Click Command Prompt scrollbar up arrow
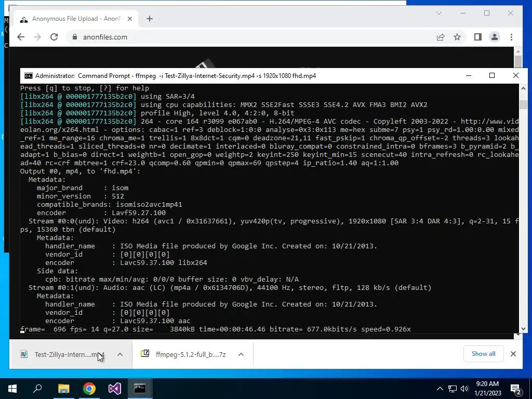 (x=523, y=88)
